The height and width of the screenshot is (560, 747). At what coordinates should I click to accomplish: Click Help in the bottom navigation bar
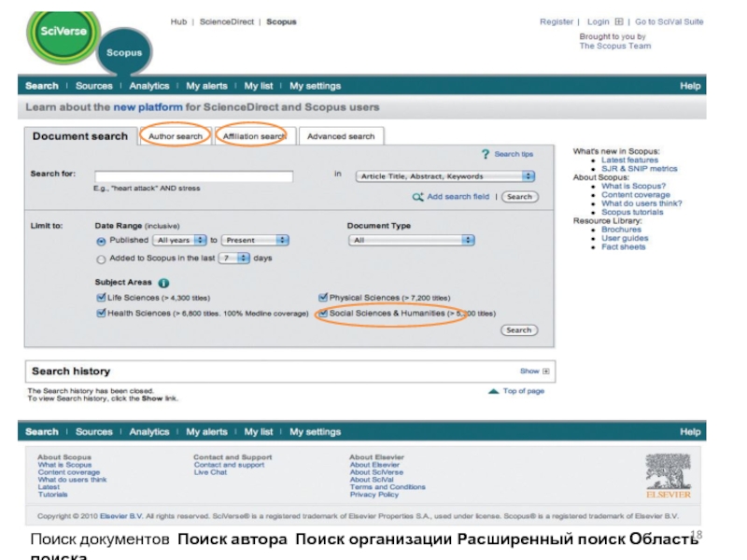(690, 432)
